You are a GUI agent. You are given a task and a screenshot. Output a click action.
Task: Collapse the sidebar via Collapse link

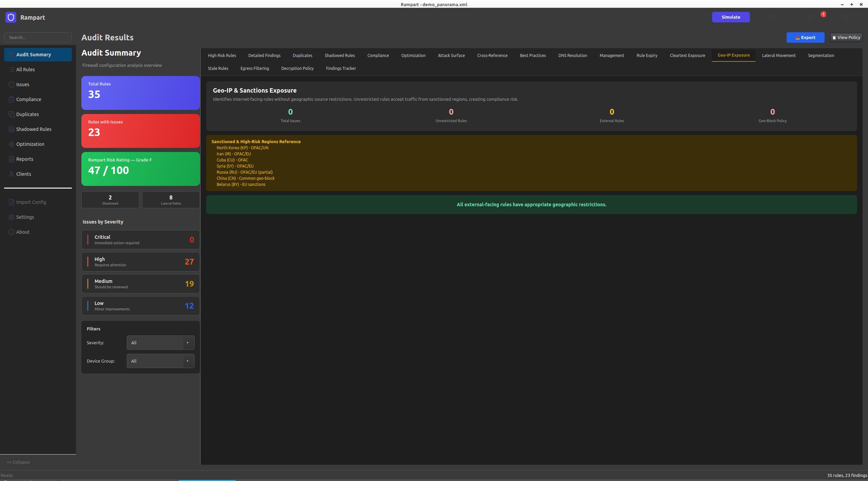click(x=18, y=462)
